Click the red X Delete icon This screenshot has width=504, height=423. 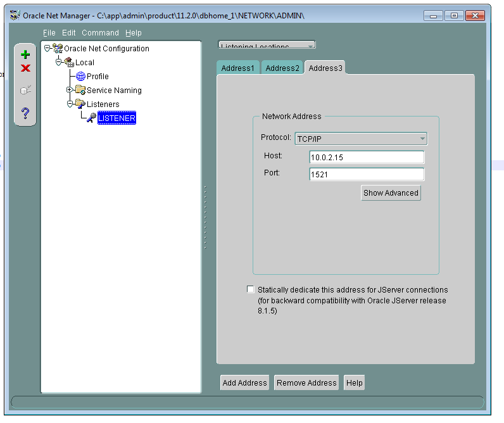25,68
